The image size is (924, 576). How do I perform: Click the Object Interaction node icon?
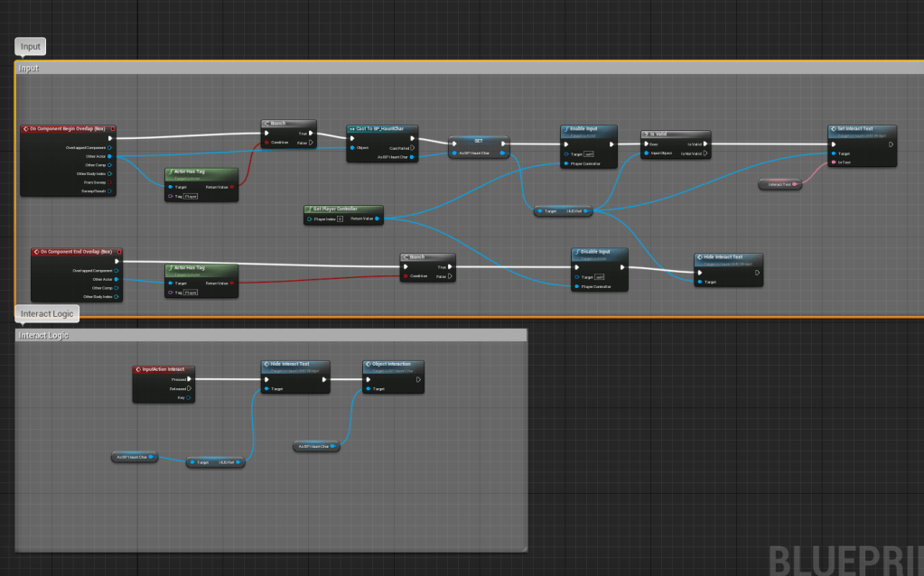[368, 365]
